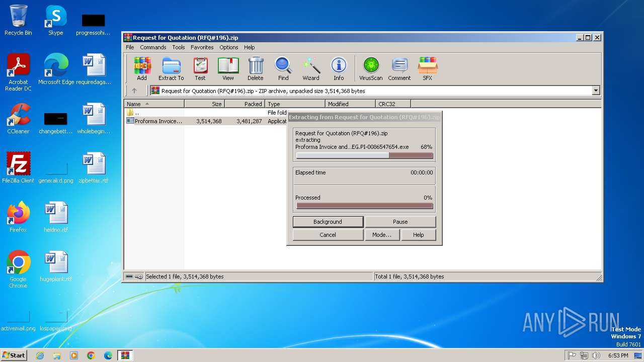Image resolution: width=644 pixels, height=362 pixels.
Task: Open the Find magnifier tool
Action: coord(283,69)
